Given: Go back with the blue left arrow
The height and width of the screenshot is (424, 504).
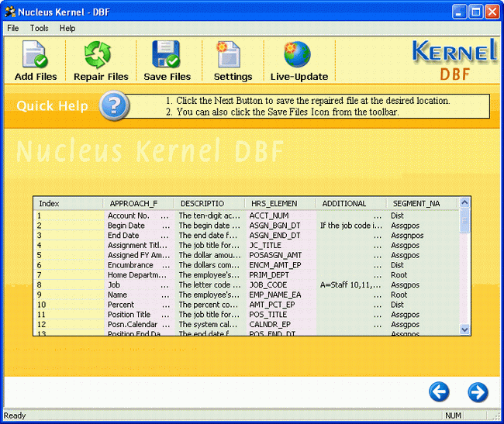Looking at the screenshot, I should pos(439,392).
